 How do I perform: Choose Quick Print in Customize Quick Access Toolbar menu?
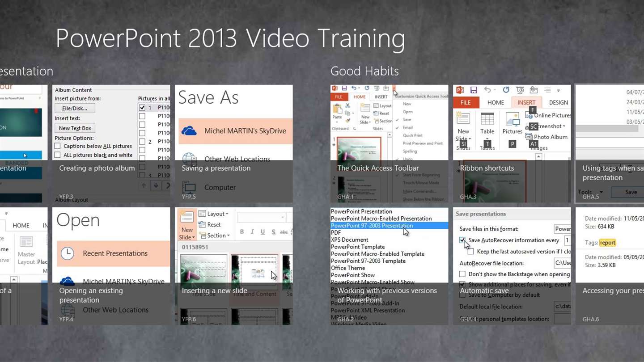tap(412, 135)
